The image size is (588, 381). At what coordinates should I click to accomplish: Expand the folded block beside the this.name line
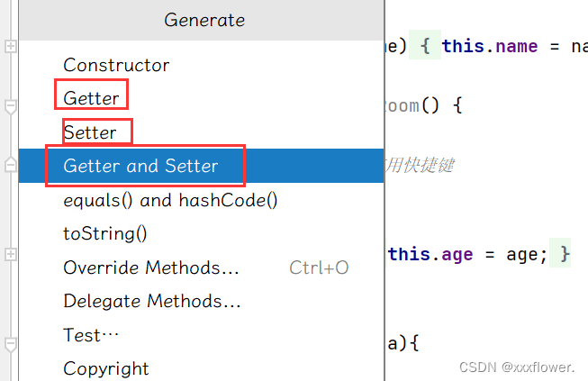(x=11, y=46)
